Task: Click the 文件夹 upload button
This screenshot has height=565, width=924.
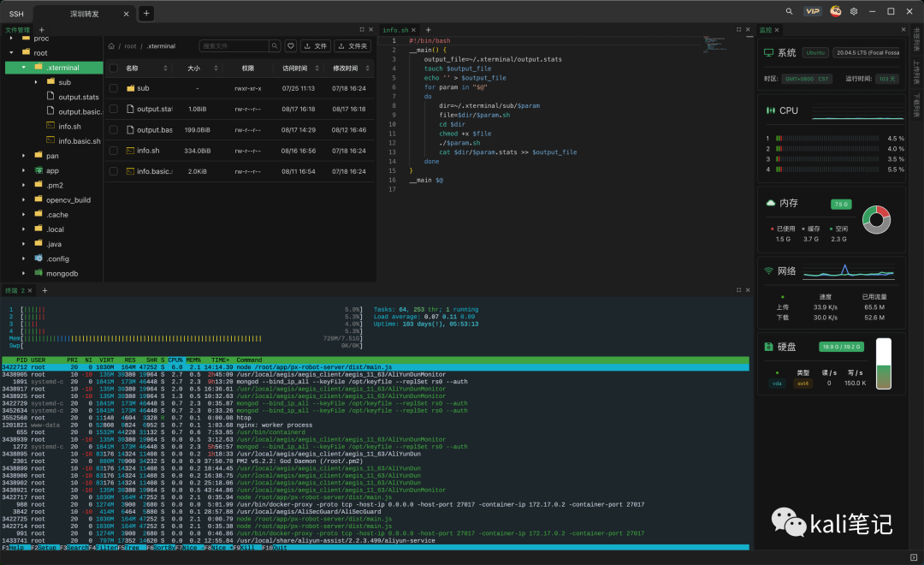Action: tap(352, 46)
